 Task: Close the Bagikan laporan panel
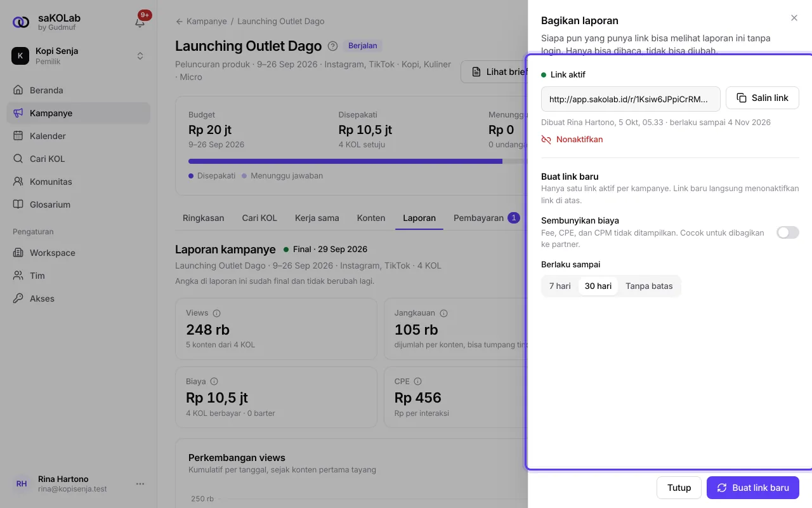(x=794, y=18)
